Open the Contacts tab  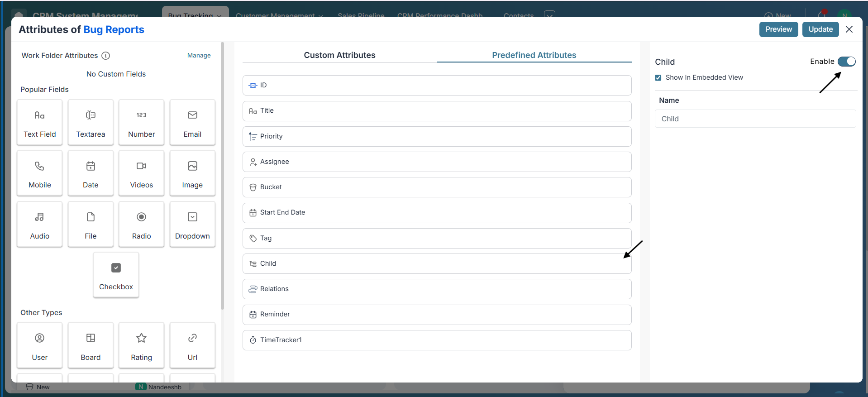click(519, 15)
